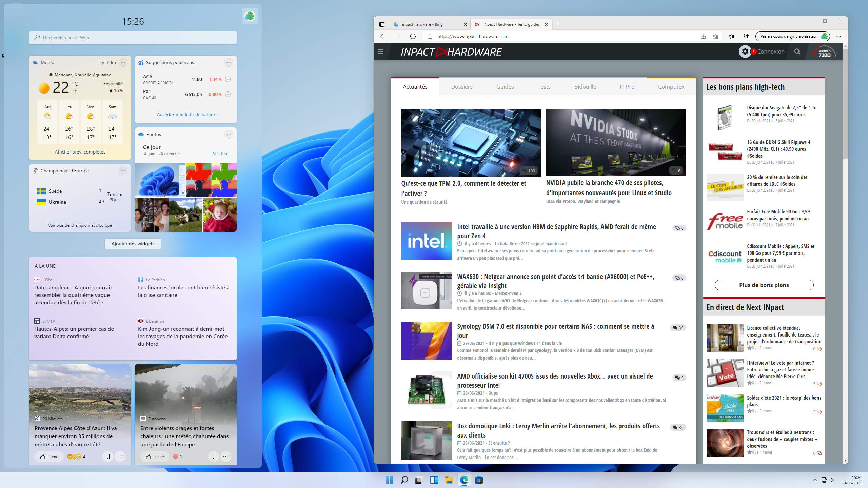Open INpact Hardware settings gear
868x488 pixels.
tap(745, 52)
